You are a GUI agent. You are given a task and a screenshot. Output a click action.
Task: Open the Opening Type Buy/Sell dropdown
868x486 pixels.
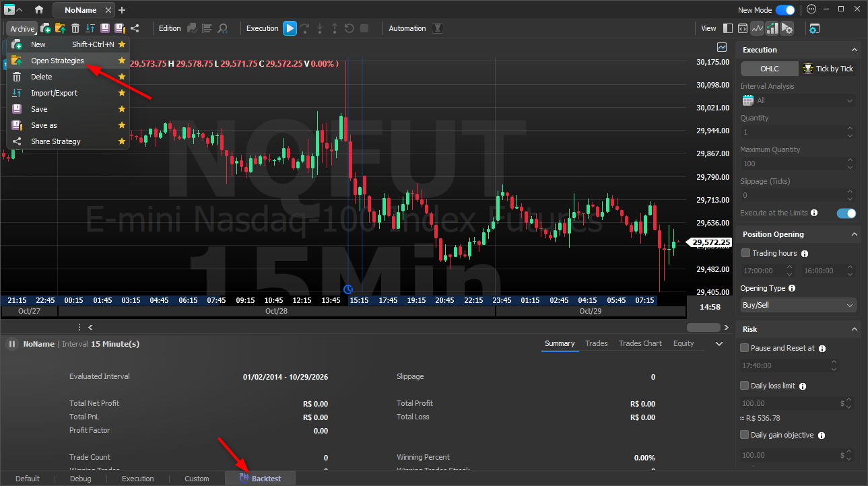click(798, 305)
